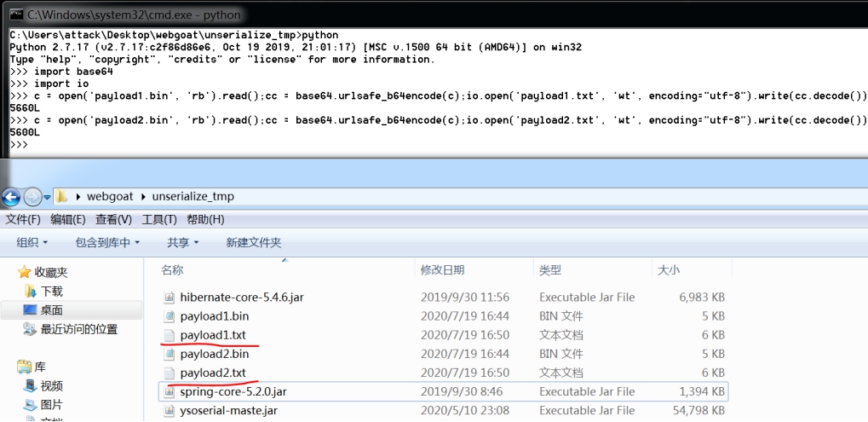The image size is (868, 422).
Task: Click the 收藏夹 star icon
Action: click(x=24, y=272)
